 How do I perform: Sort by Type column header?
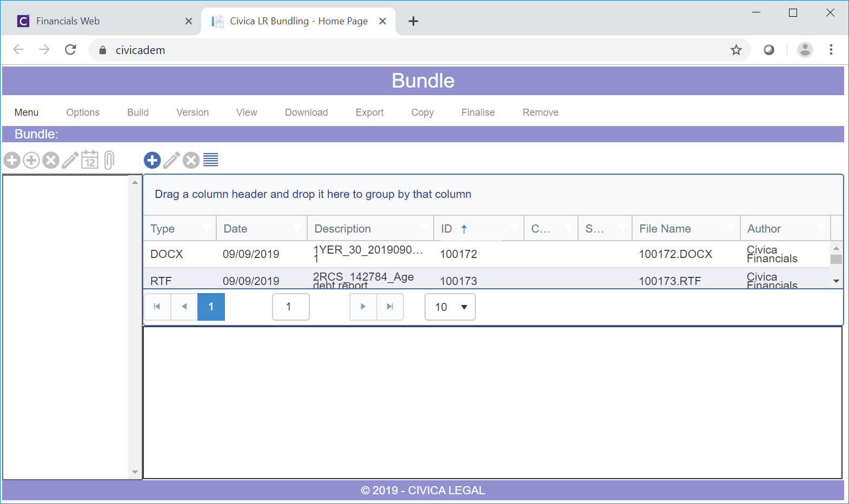pyautogui.click(x=163, y=229)
